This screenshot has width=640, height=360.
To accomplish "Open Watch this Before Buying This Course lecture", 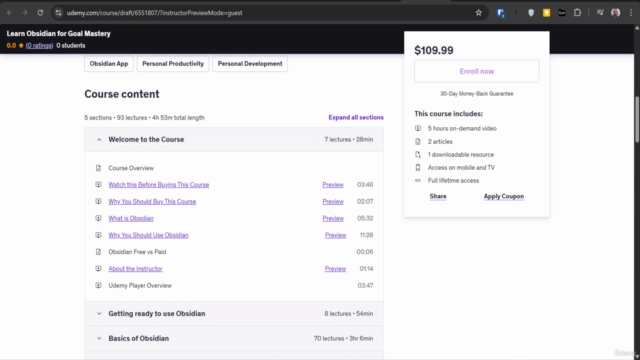I will pyautogui.click(x=159, y=184).
